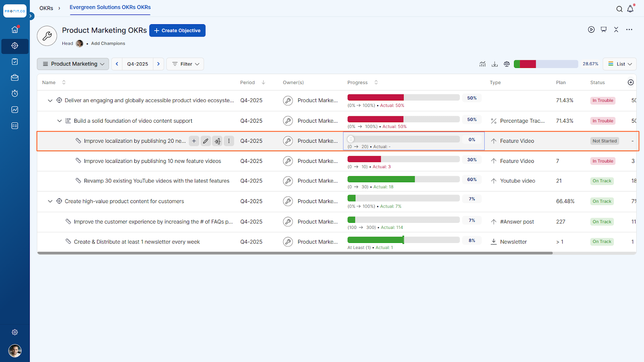Viewport: 644px width, 362px height.
Task: Collapse 'Create high-value product content' objective
Action: [x=50, y=201]
